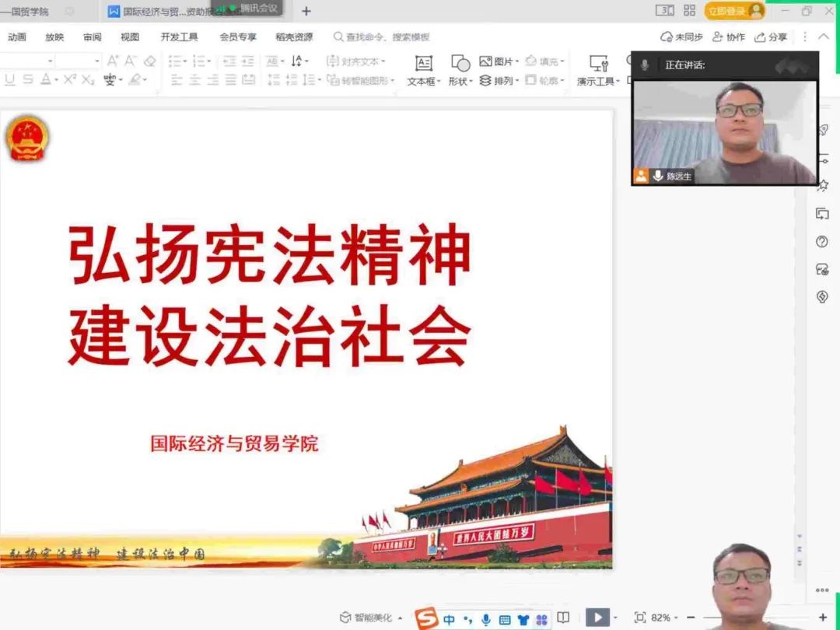
Task: Click the clear formatting eraser icon
Action: point(149,61)
